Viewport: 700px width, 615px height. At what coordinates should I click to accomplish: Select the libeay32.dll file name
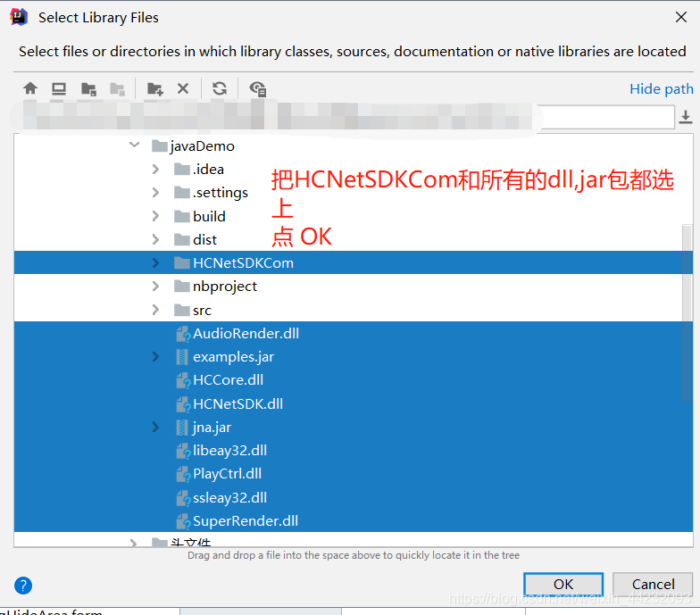click(230, 451)
